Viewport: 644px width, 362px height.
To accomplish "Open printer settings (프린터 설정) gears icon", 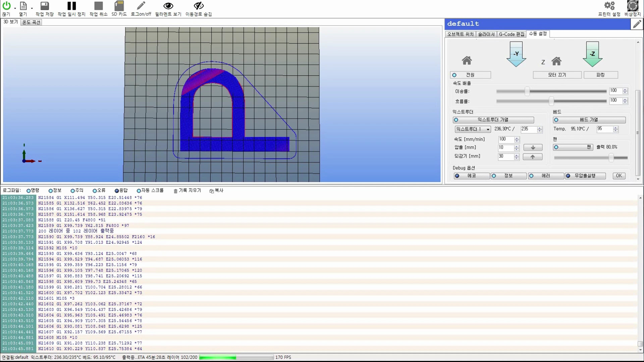I will (609, 6).
